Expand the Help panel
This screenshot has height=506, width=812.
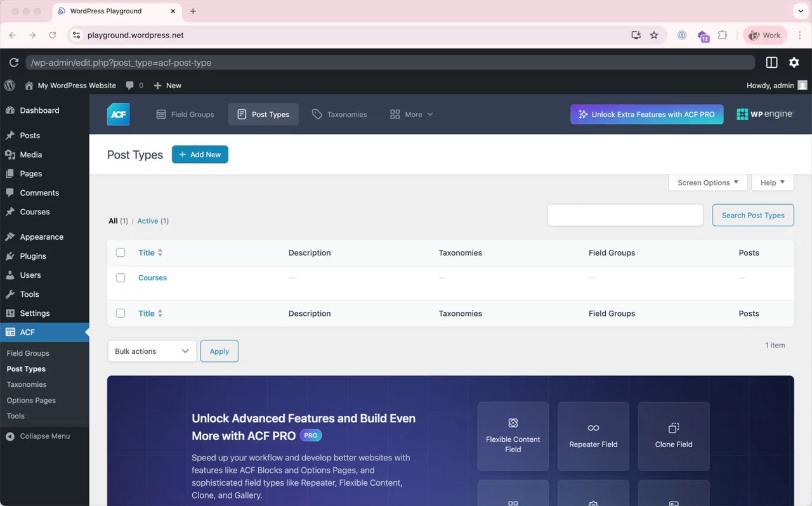[773, 183]
